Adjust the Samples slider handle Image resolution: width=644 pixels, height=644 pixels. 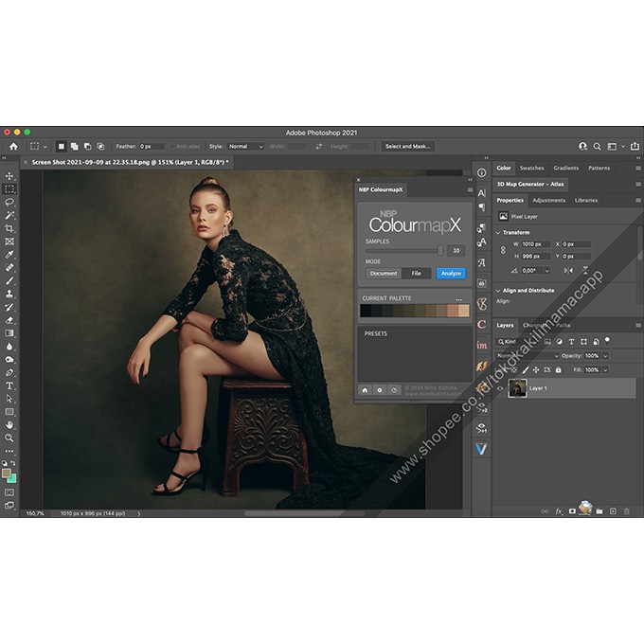[x=440, y=251]
